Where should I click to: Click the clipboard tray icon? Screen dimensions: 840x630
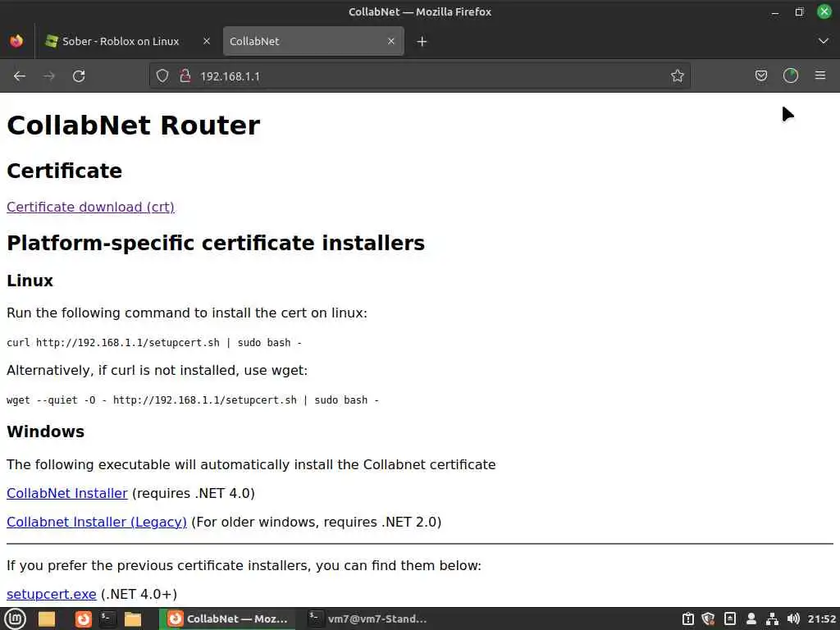pyautogui.click(x=688, y=619)
